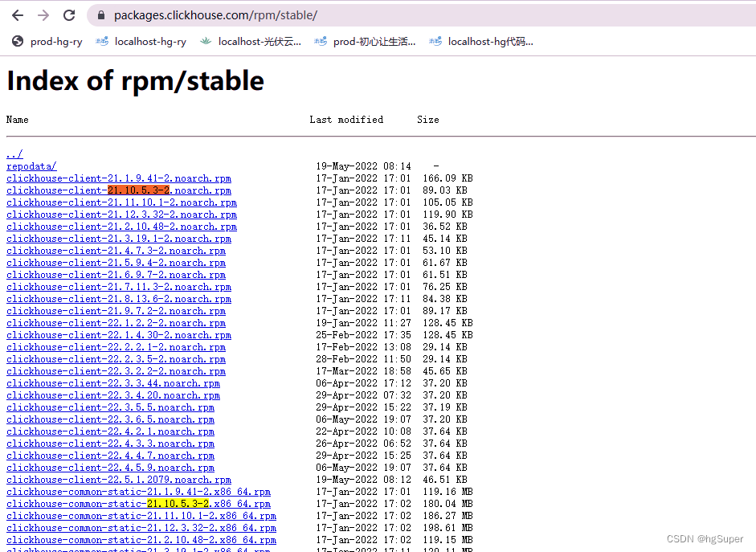Click the clickhouse-common-static-21.10.5.3-2 link

point(138,504)
